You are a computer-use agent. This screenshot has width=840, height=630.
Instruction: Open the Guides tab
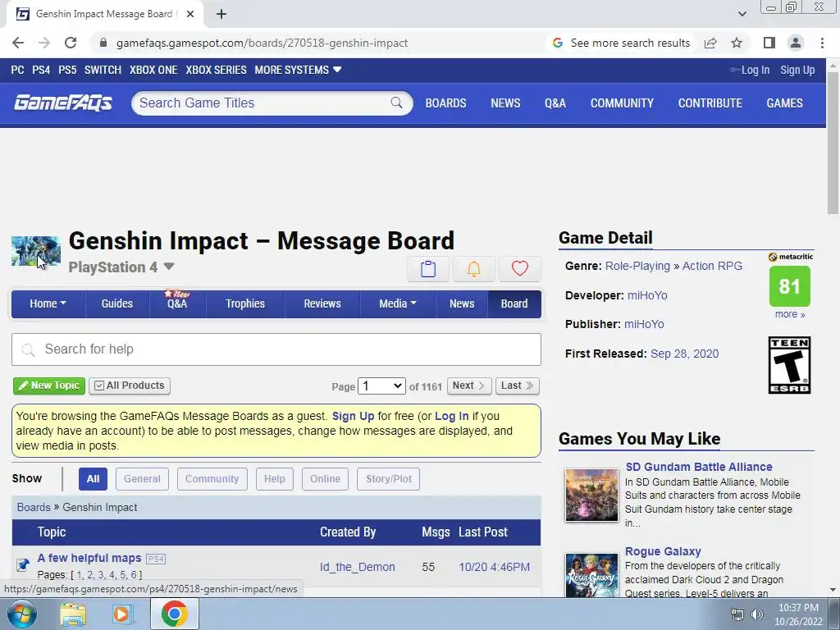(116, 304)
